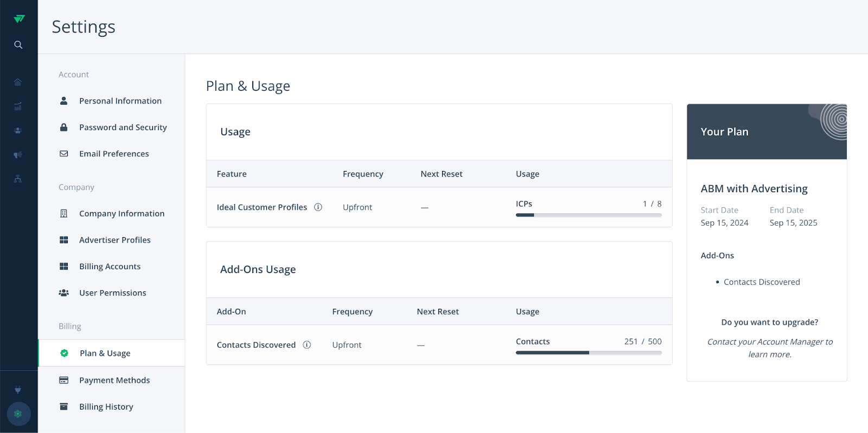Screen dimensions: 868x433
Task: Open the analytics chart icon in the sidebar
Action: (18, 106)
